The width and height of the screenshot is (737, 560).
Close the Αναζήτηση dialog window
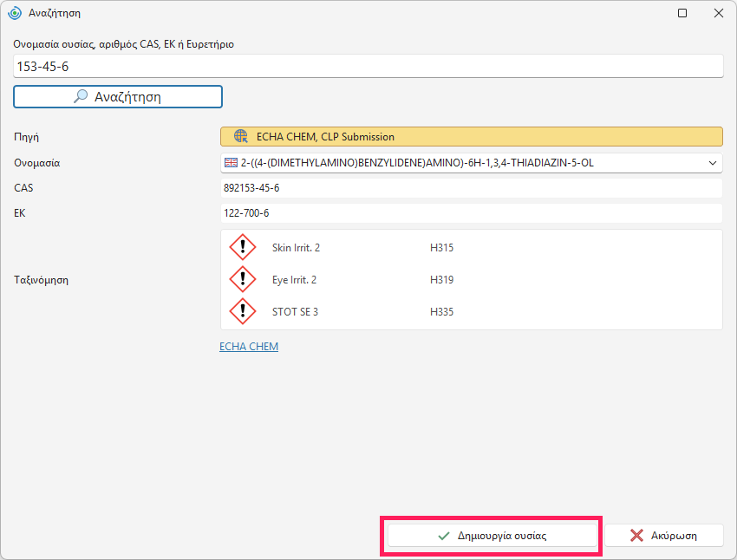click(x=719, y=13)
